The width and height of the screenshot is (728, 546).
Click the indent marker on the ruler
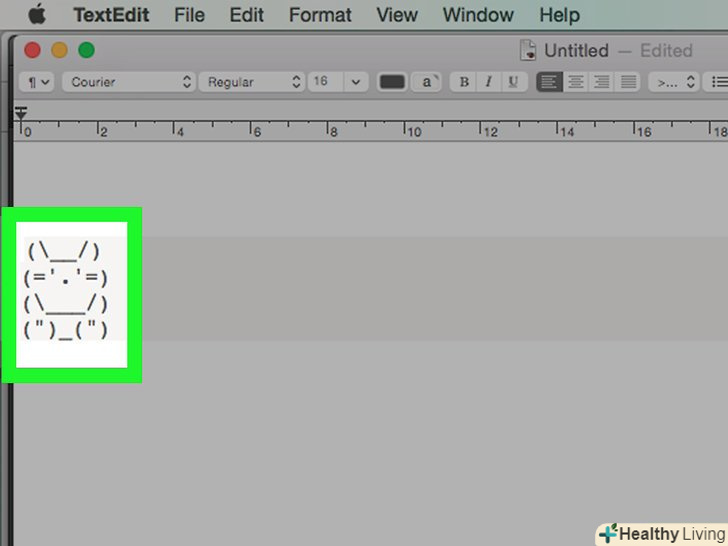[21, 113]
